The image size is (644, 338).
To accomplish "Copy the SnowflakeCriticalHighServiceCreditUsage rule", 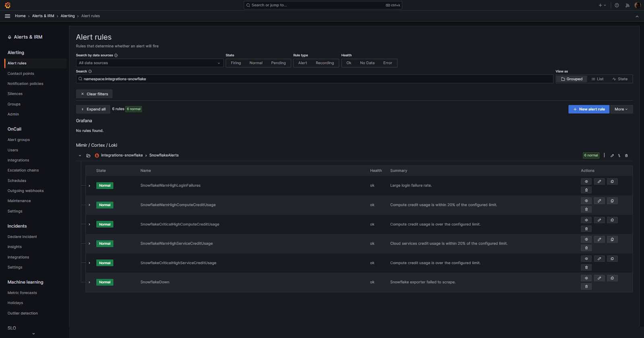I will pos(612,259).
